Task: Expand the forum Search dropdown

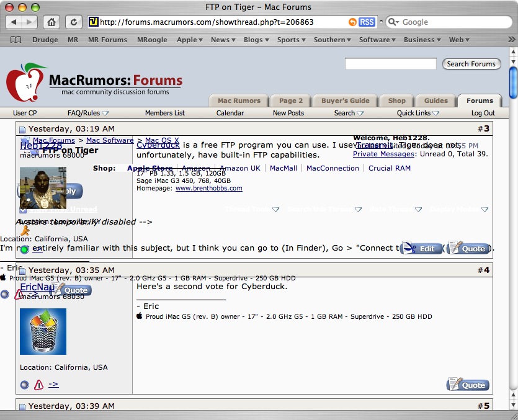Action: point(349,113)
